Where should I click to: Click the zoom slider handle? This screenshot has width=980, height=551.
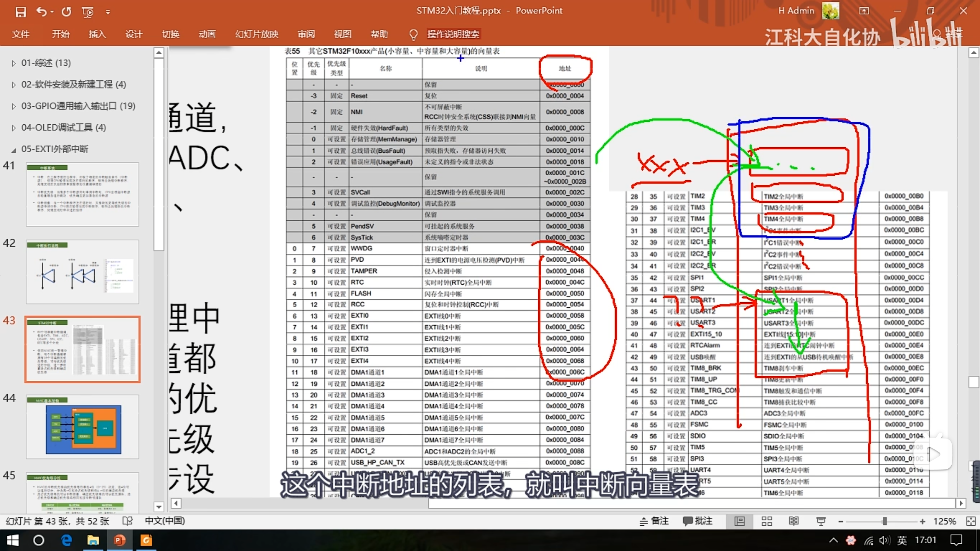pyautogui.click(x=885, y=521)
